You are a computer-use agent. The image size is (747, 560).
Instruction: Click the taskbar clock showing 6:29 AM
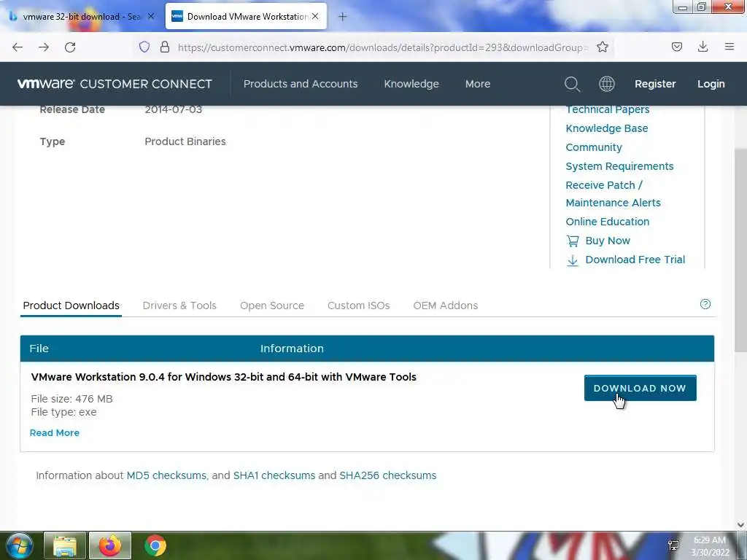(710, 546)
